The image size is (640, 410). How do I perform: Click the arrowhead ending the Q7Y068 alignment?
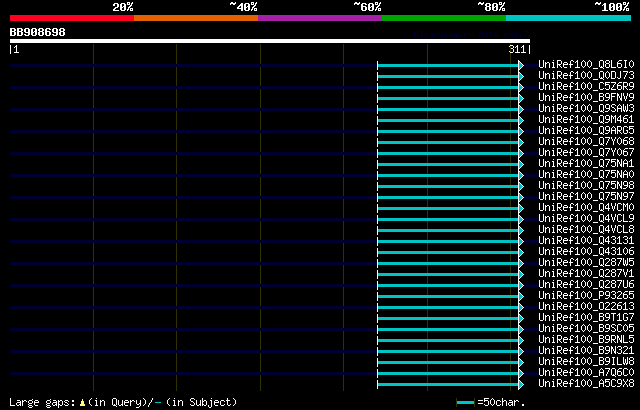(x=521, y=142)
